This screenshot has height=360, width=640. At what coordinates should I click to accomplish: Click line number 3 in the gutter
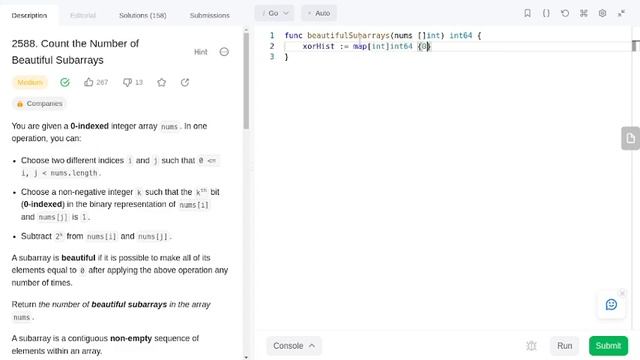pos(272,57)
